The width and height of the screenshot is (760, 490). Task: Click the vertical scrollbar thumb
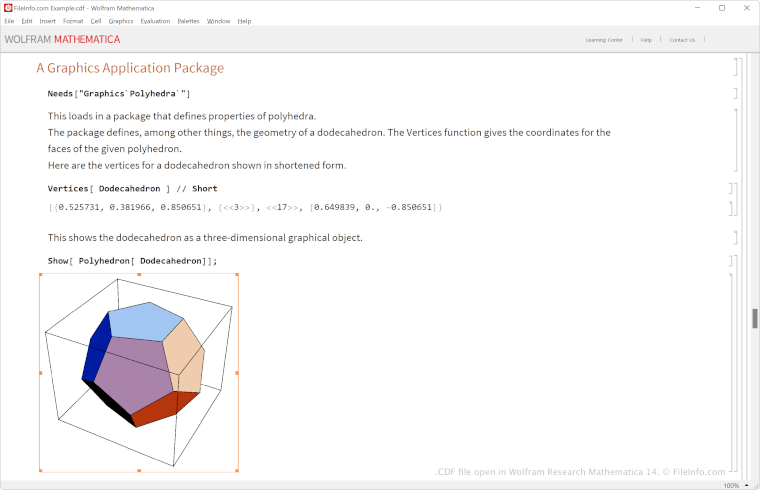[x=755, y=318]
